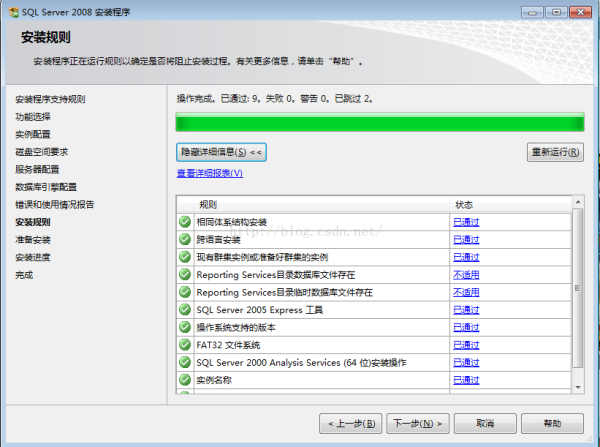The image size is (600, 447).
Task: Open 已通过 link for SQL Server 2000 Analysis Services
Action: (x=466, y=363)
